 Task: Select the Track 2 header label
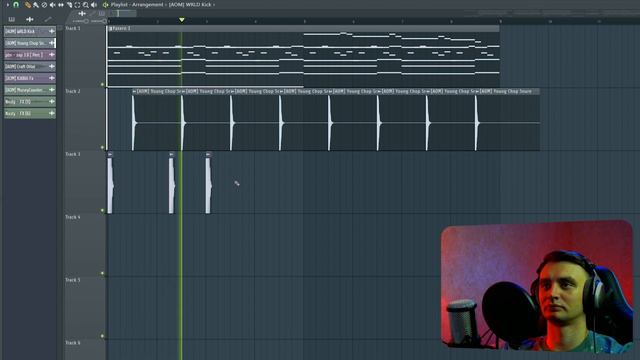click(73, 91)
